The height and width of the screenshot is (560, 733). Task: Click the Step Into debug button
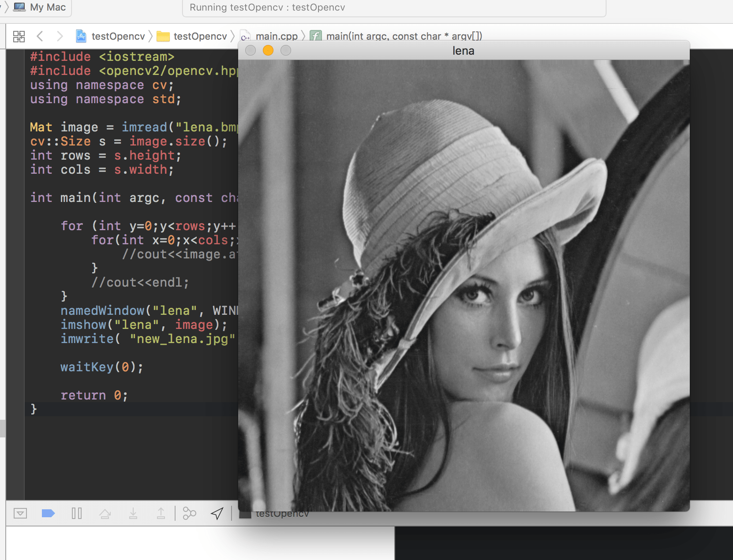coord(133,513)
